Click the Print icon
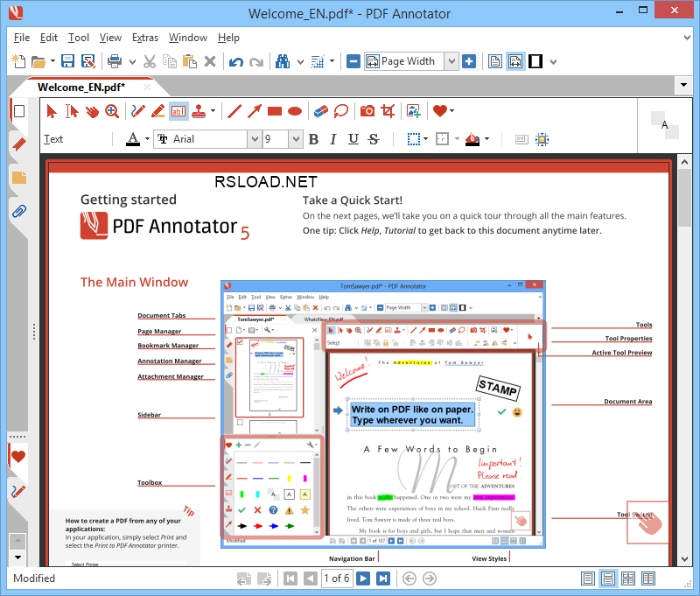The image size is (700, 596). (x=115, y=61)
